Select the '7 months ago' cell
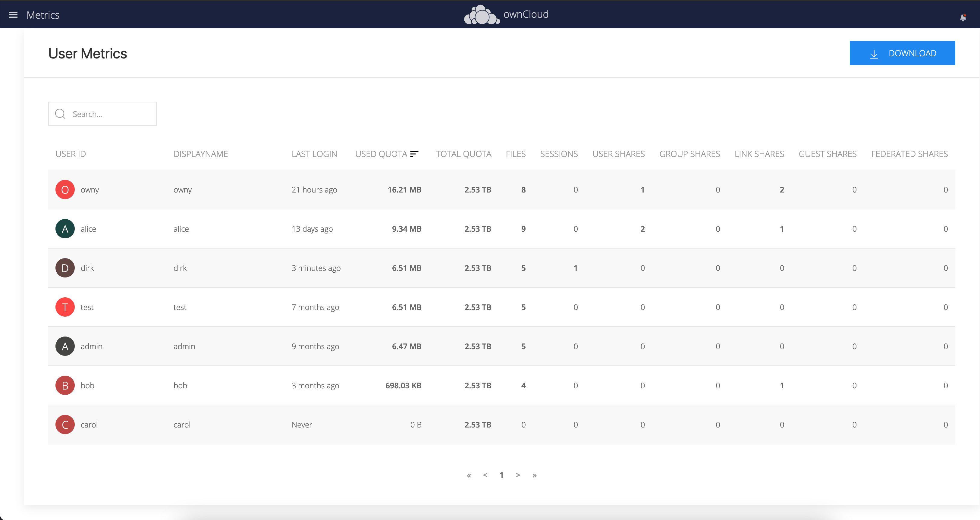Screen dimensions: 980x520 tap(315, 307)
